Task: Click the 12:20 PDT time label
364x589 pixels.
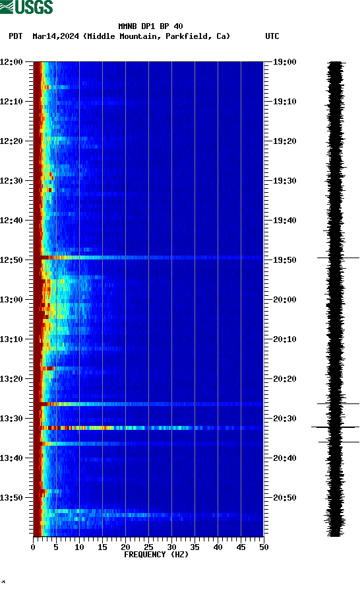Action: (11, 141)
